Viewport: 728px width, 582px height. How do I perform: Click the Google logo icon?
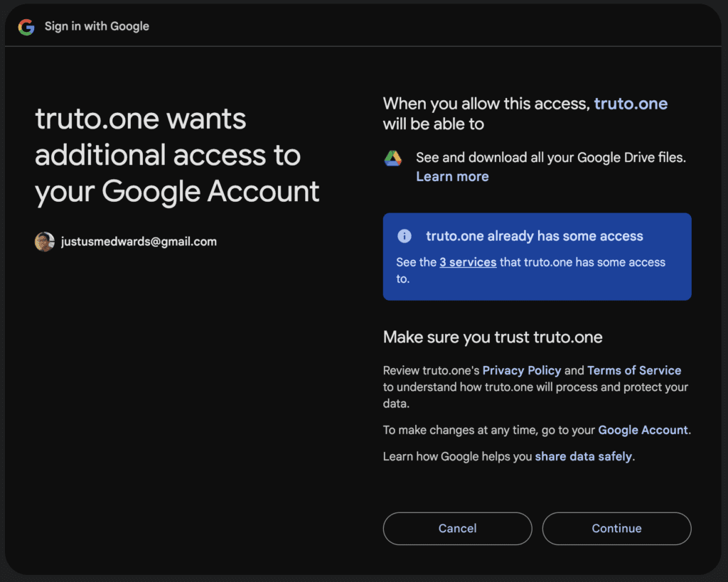click(26, 27)
